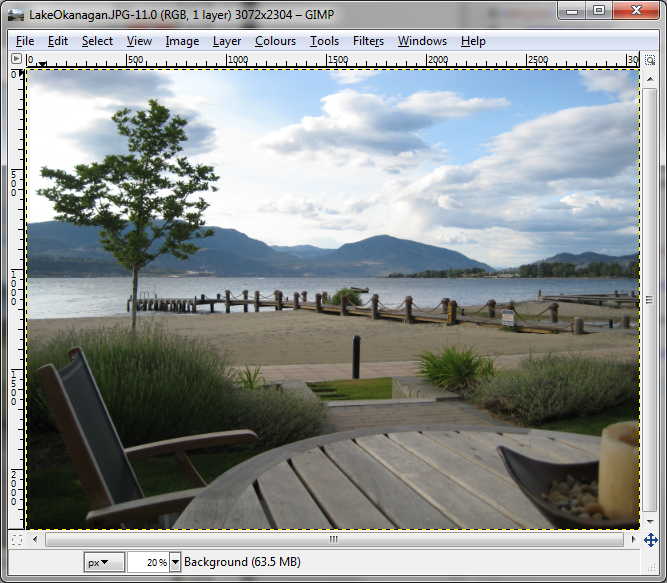The height and width of the screenshot is (583, 667).
Task: Click the image menu triangle button at ruler corner
Action: tap(16, 59)
